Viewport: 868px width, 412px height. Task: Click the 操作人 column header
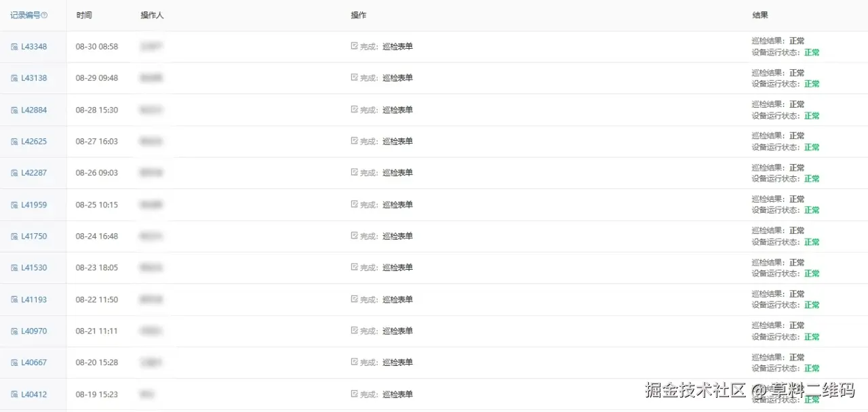(x=152, y=15)
